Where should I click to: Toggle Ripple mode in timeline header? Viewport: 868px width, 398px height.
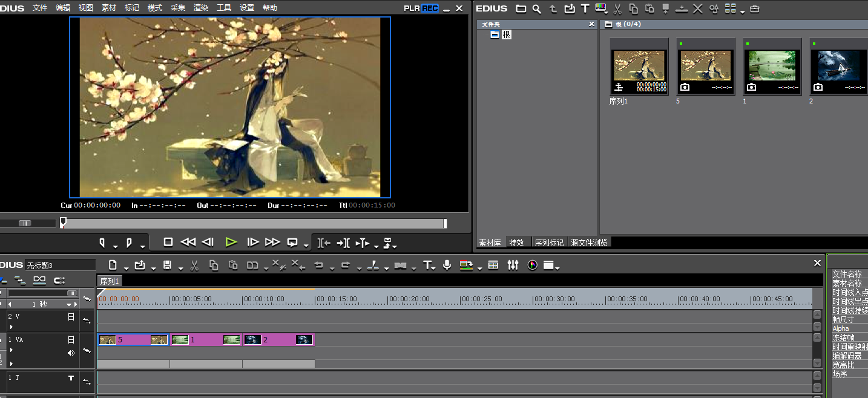(x=20, y=280)
